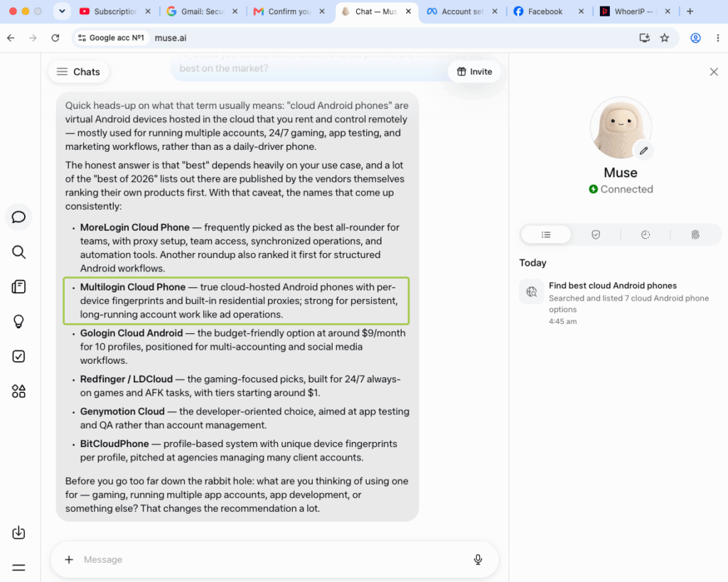The height and width of the screenshot is (582, 728).
Task: Click the download icon in left sidebar
Action: coord(18,532)
